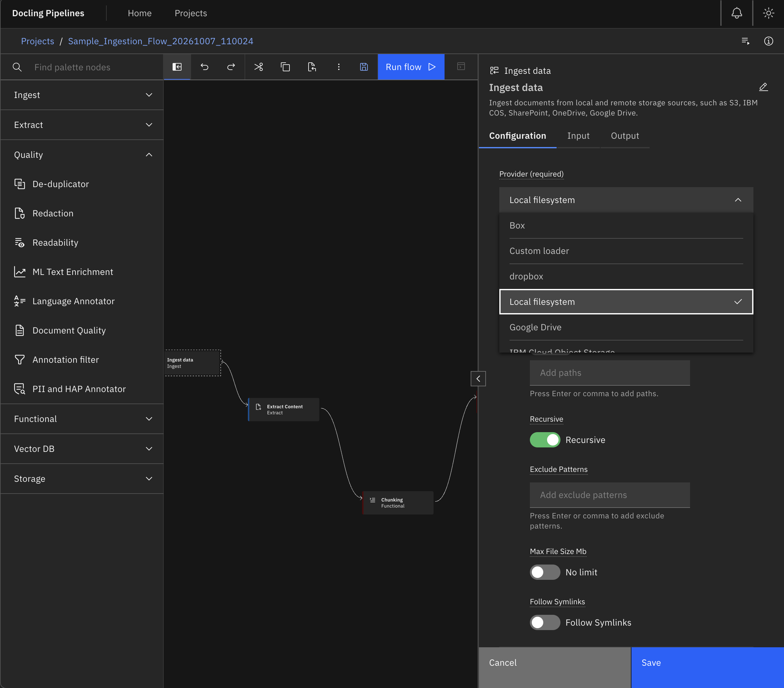Click the Add exclude patterns field
The width and height of the screenshot is (784, 688).
click(609, 495)
